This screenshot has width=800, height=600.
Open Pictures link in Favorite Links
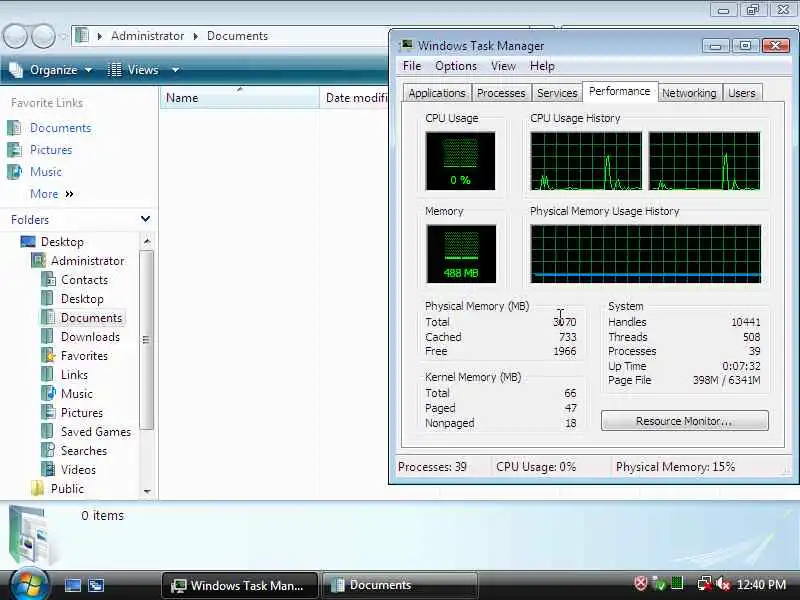coord(51,149)
